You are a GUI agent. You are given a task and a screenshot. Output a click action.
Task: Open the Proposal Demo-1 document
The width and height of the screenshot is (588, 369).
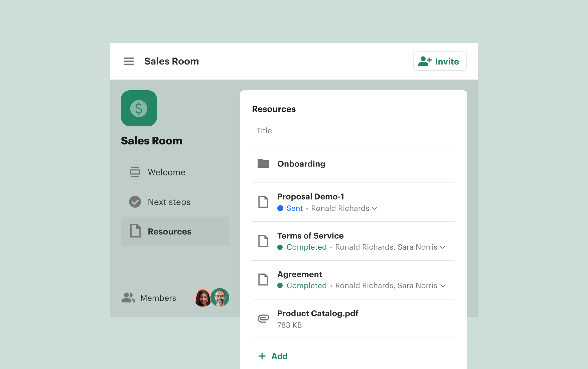[311, 197]
